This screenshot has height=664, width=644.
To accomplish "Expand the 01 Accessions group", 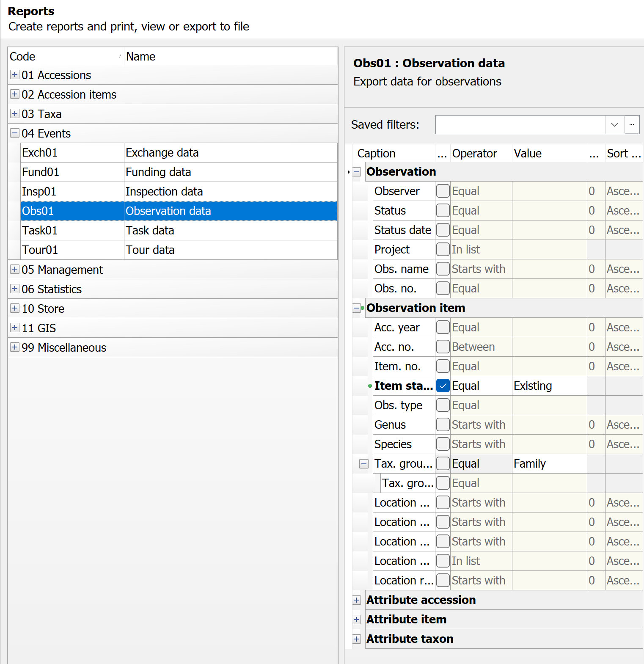I will [15, 75].
